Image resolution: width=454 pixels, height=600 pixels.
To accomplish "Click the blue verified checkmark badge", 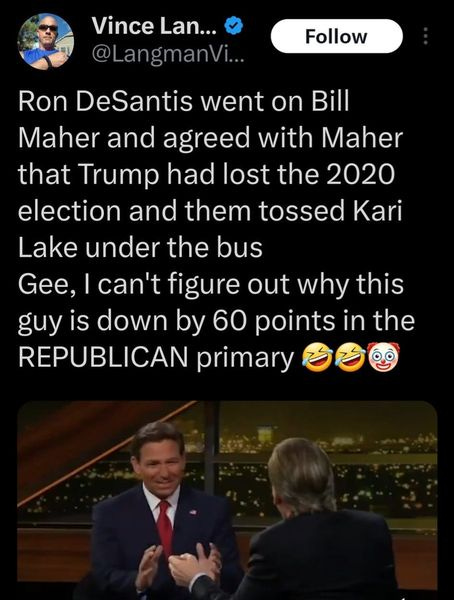I will click(234, 26).
